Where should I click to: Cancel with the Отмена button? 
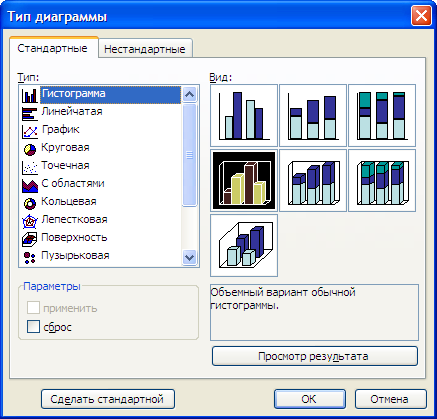[390, 399]
